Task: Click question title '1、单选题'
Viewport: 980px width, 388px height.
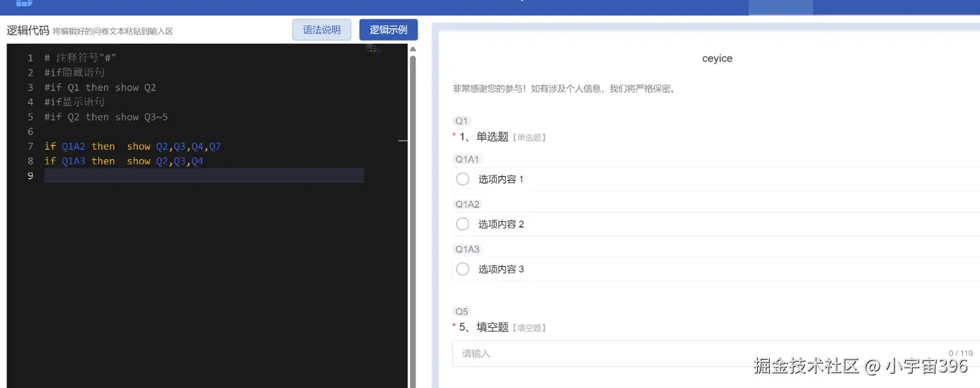Action: [x=484, y=137]
